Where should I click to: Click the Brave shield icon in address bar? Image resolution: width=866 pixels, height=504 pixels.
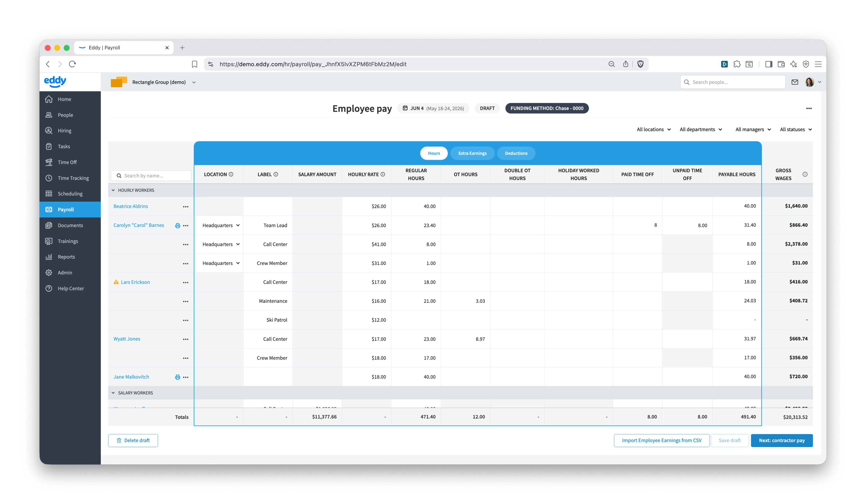tap(640, 64)
